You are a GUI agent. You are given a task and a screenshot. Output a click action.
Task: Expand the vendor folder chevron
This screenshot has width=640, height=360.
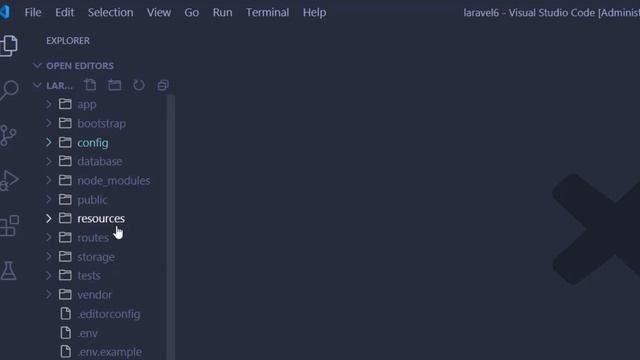[49, 294]
